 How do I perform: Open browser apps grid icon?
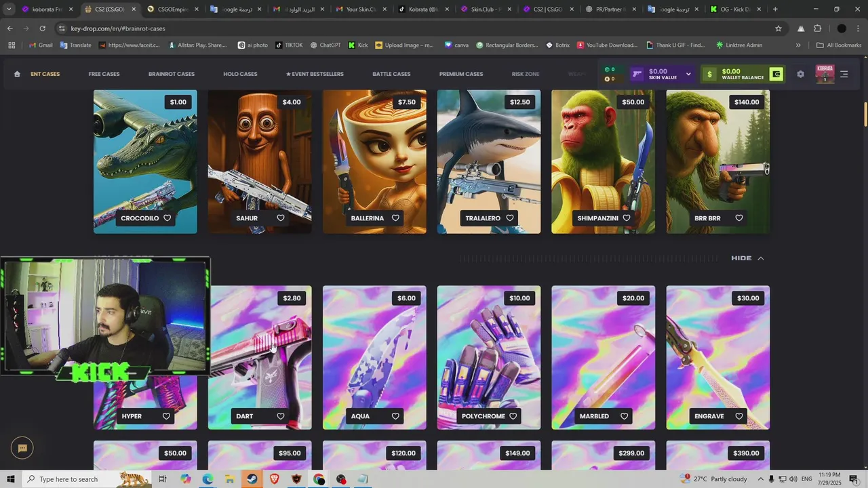(12, 45)
